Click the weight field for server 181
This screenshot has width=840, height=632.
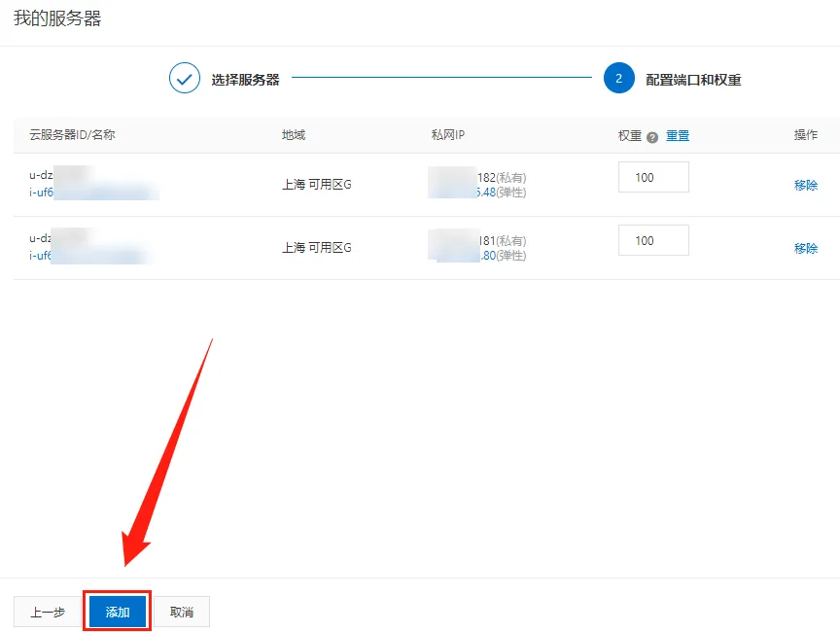(653, 240)
